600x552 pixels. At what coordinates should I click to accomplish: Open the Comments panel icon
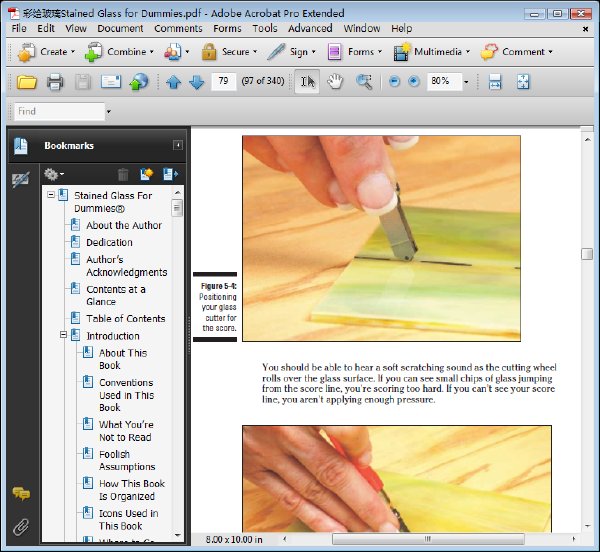(21, 494)
